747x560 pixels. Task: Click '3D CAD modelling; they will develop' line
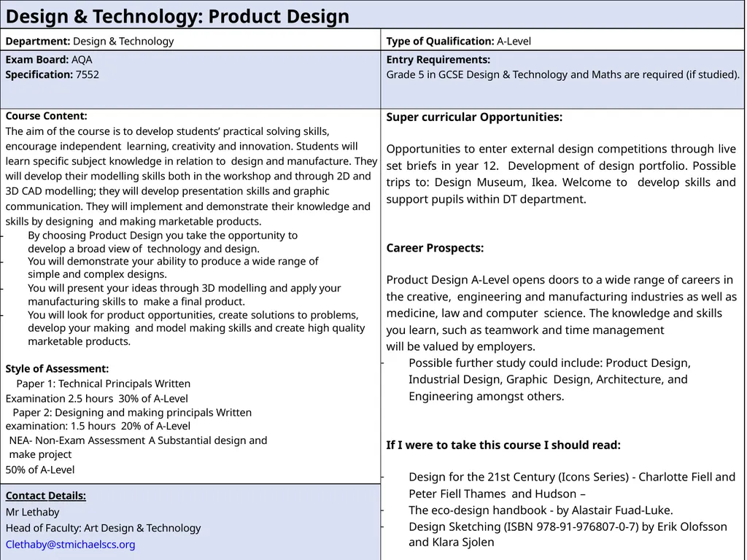coord(167,191)
